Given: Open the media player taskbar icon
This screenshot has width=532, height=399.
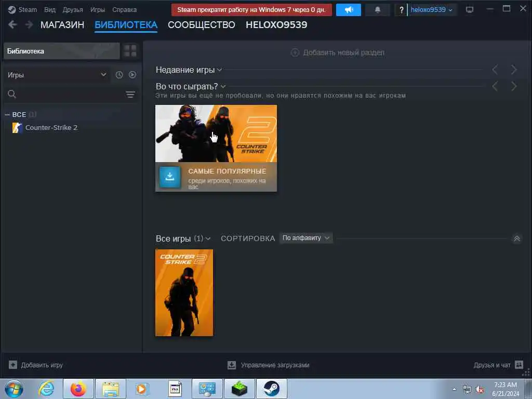Looking at the screenshot, I should point(142,389).
